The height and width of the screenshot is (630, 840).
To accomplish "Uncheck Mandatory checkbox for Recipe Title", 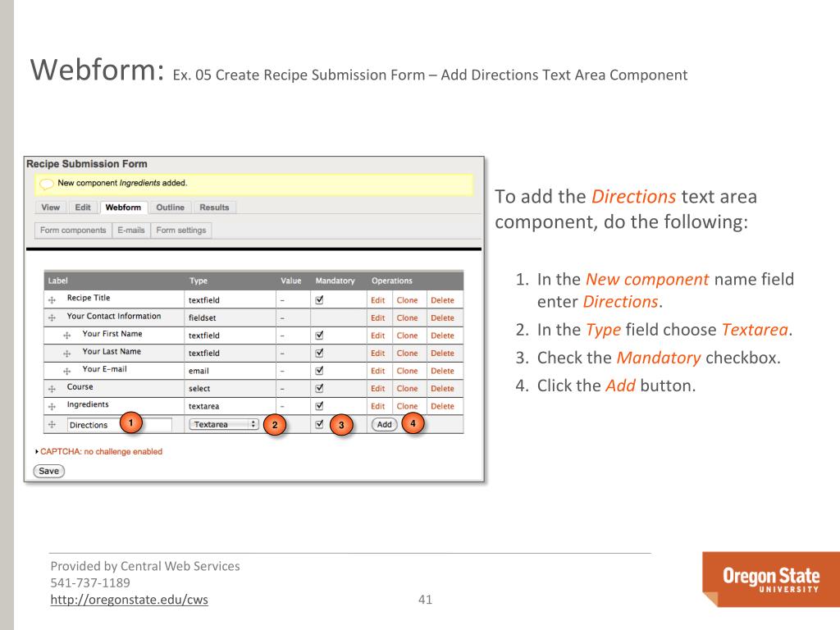I will tap(319, 299).
